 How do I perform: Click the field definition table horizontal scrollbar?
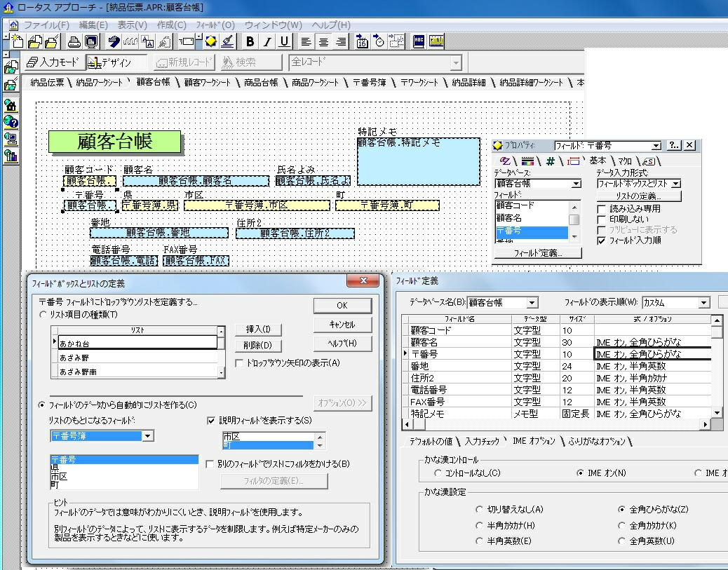[556, 424]
